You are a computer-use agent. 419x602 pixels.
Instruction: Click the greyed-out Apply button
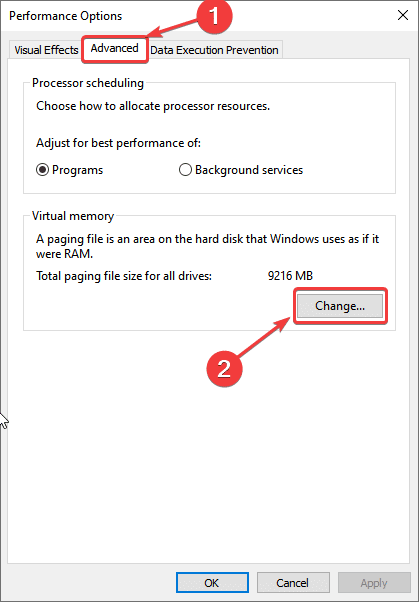point(374,583)
